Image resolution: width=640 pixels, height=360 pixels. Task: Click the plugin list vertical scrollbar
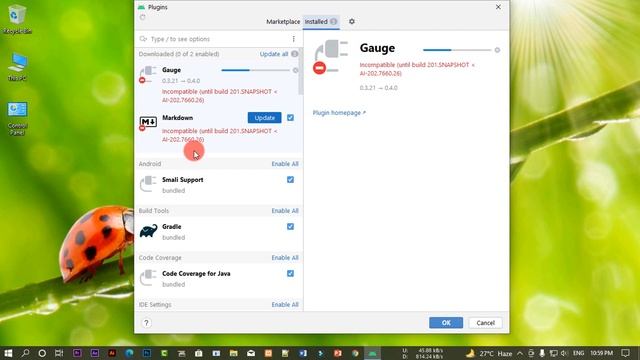coord(302,71)
